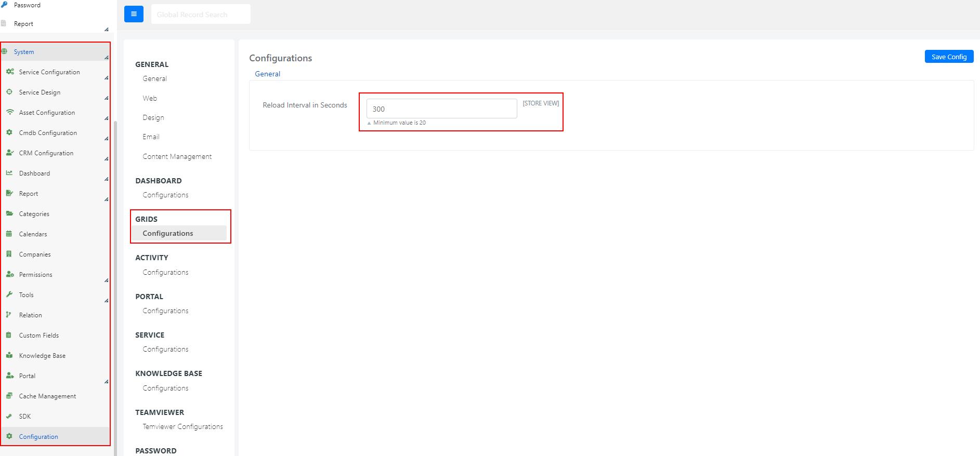Image resolution: width=980 pixels, height=456 pixels.
Task: Click the TEAMVIEWER section heading
Action: click(x=160, y=412)
